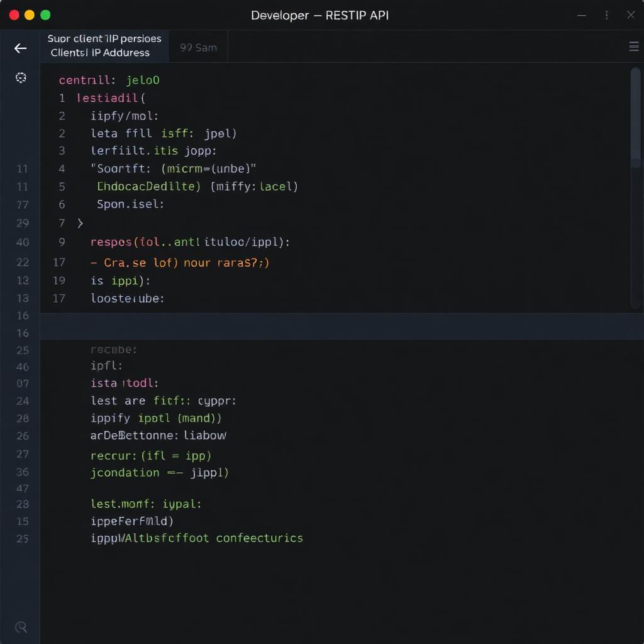644x644 pixels.
Task: Click code line 'ippify ipotl (mand))'
Action: [156, 418]
